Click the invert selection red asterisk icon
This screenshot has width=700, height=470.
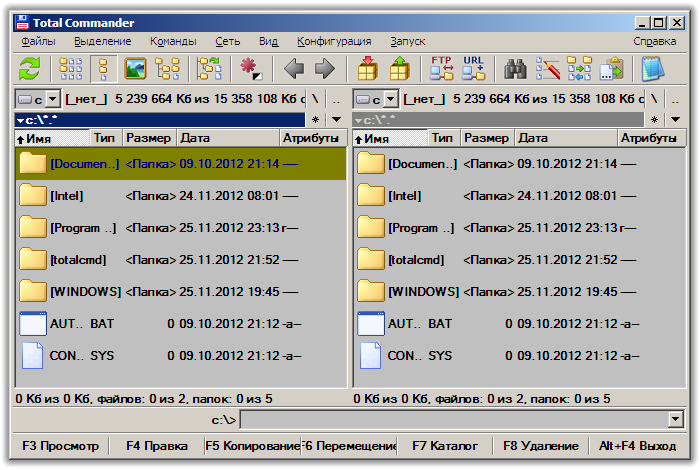click(249, 69)
